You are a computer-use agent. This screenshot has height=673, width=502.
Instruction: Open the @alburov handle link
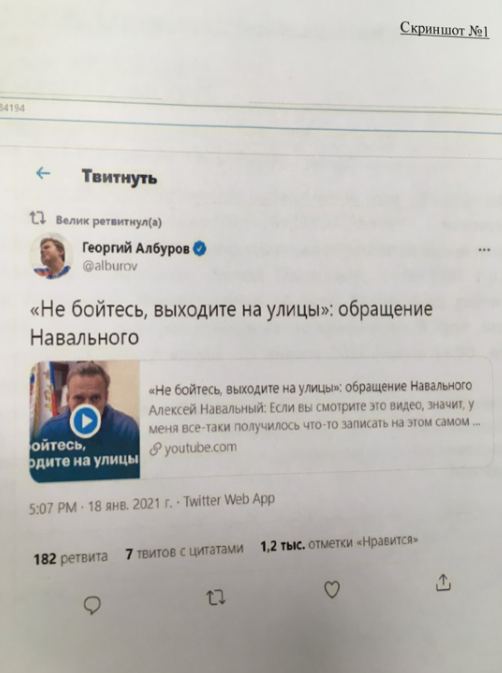click(110, 266)
